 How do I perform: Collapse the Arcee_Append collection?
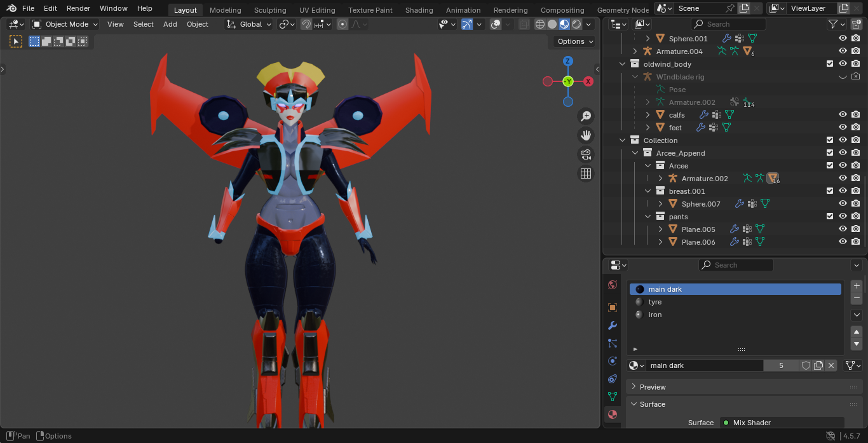[x=635, y=153]
